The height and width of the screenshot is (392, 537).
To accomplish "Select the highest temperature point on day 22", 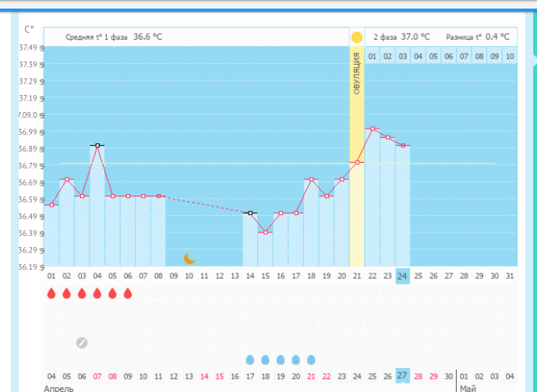I will (x=373, y=129).
